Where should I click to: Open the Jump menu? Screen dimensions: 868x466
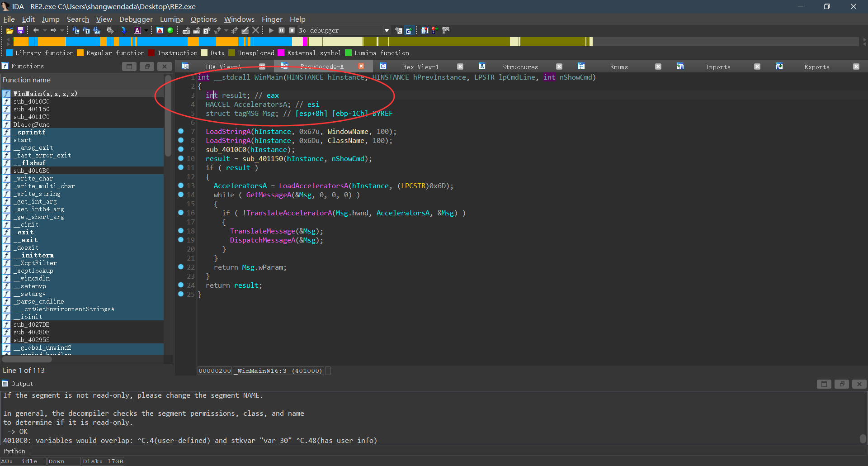(x=51, y=19)
